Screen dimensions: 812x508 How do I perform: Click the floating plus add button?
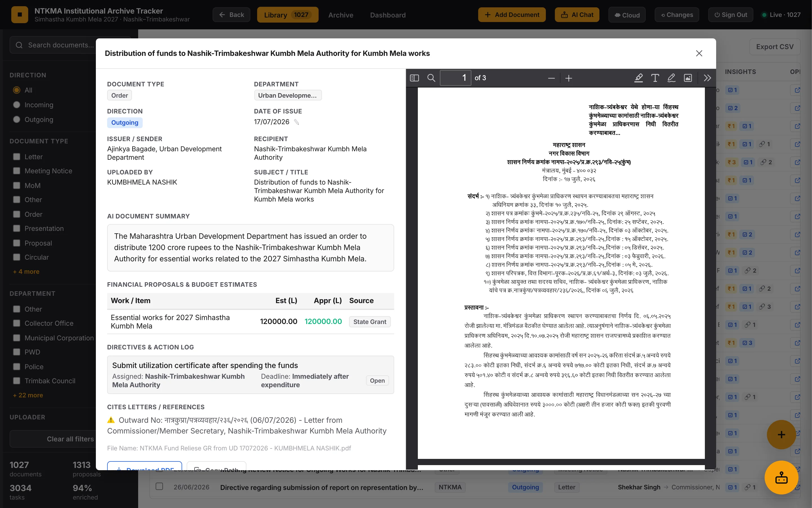tap(781, 434)
